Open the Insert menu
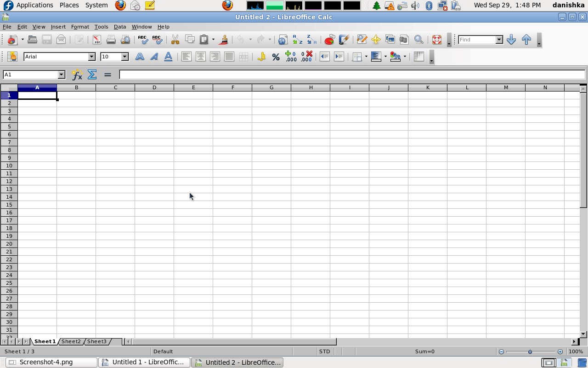588x368 pixels. (58, 27)
